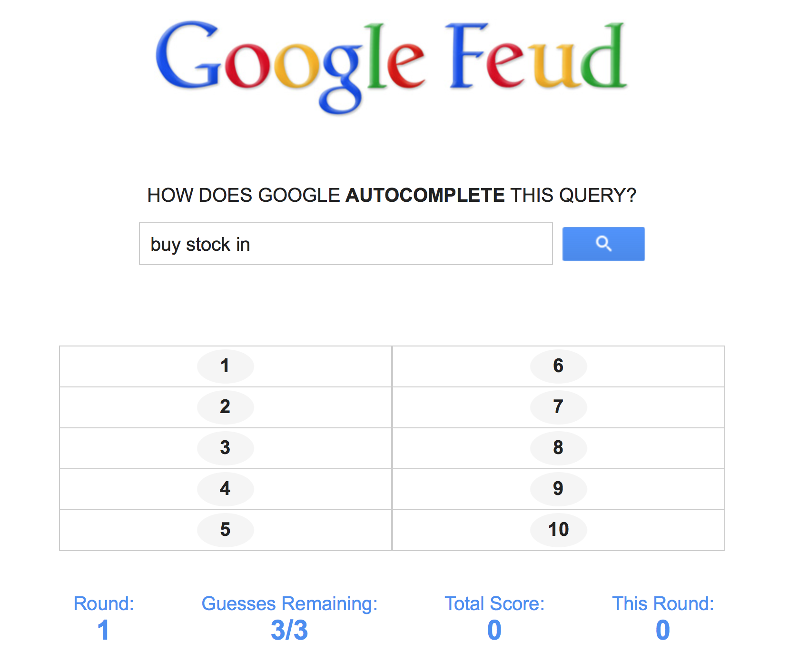Click the Total Score label text
Screen dimensions: 789x672
click(x=494, y=603)
